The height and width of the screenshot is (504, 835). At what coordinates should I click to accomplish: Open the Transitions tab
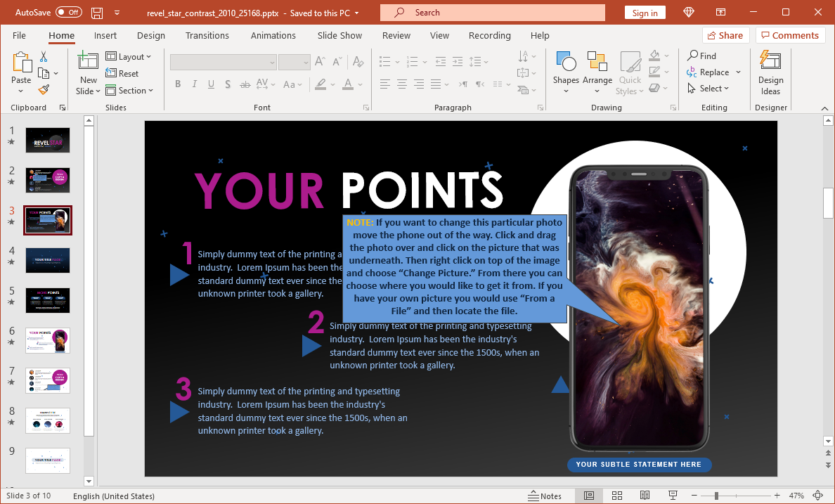coord(207,36)
